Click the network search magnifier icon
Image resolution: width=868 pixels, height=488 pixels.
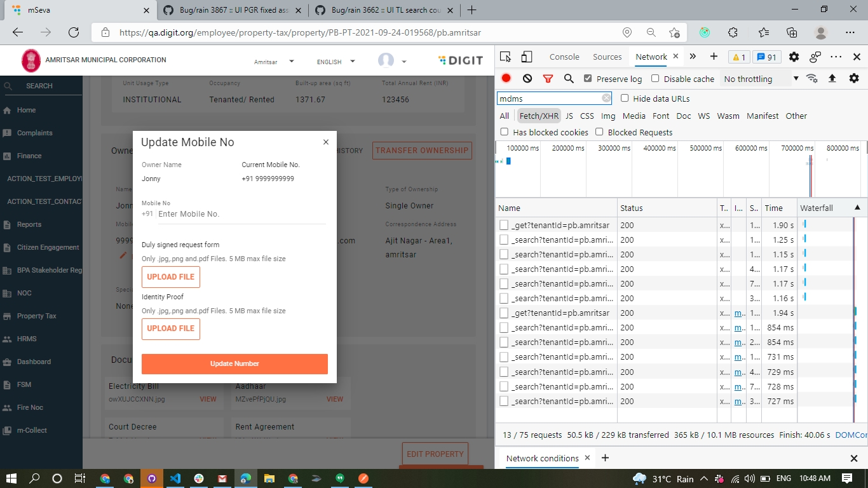point(569,78)
